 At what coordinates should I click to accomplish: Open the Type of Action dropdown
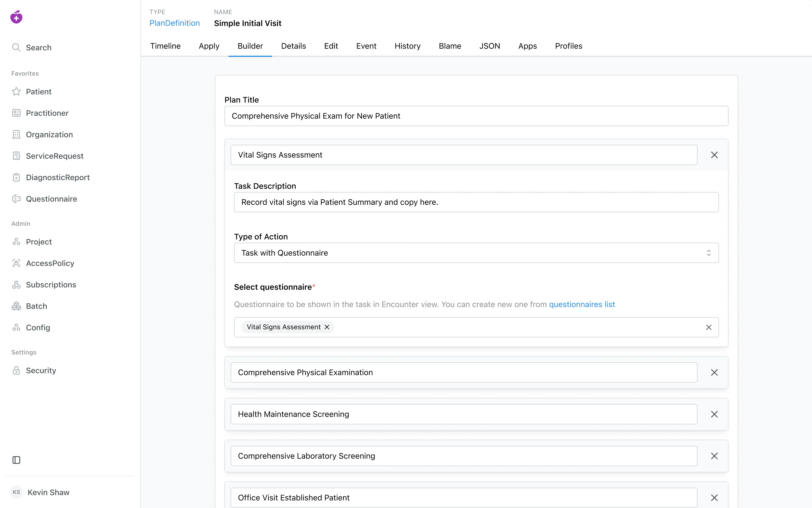pos(476,253)
